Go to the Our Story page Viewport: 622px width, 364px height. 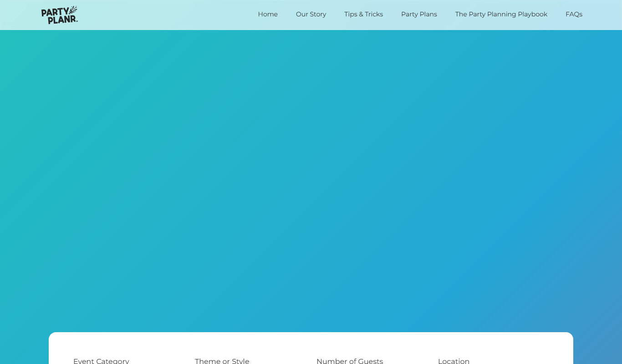tap(311, 14)
